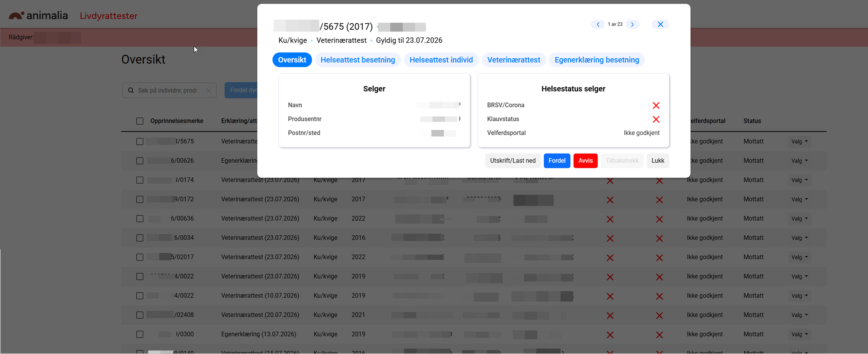Click the Livdyrattester title link

point(109,16)
